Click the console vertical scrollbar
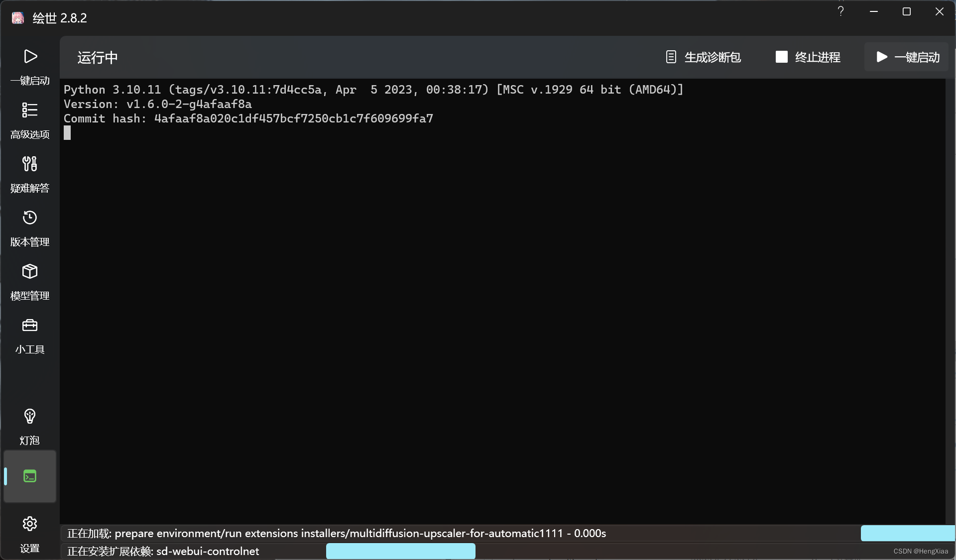 pos(951,301)
